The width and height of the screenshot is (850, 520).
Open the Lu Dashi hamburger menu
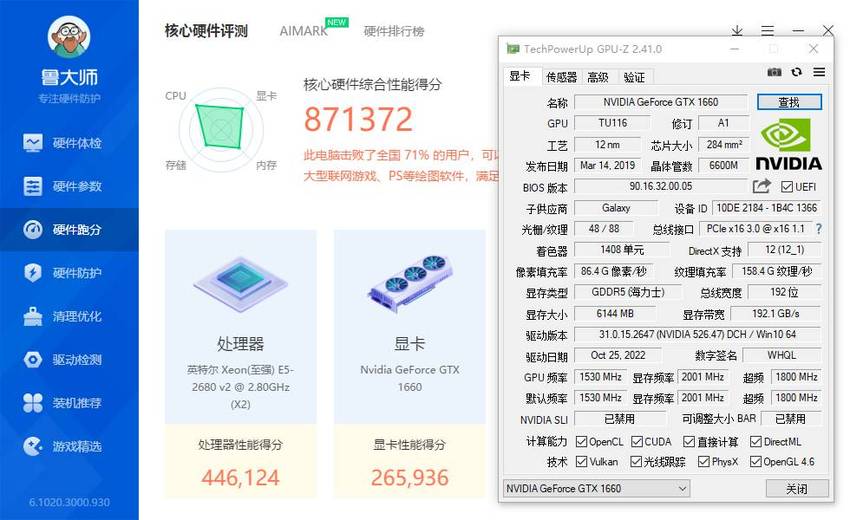(767, 31)
